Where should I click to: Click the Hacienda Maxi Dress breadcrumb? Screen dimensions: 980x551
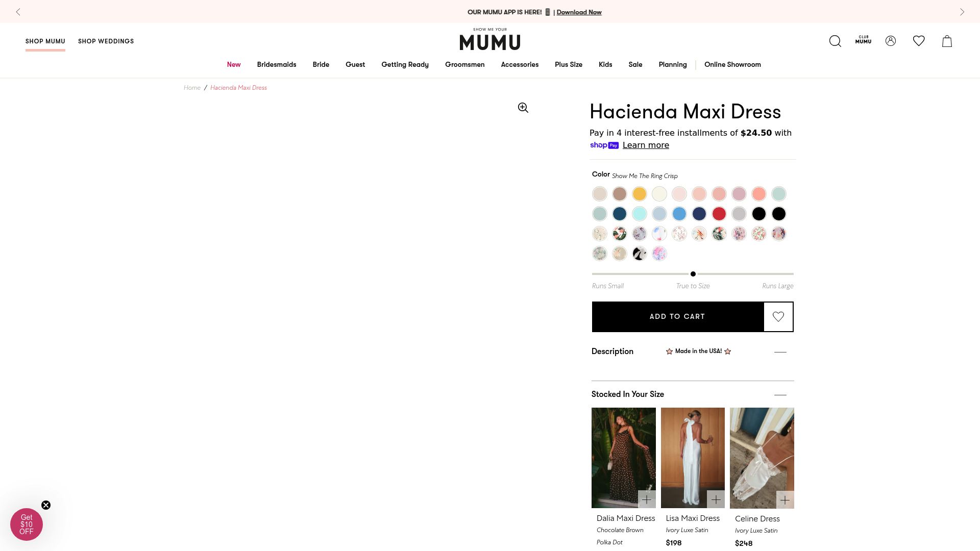238,88
